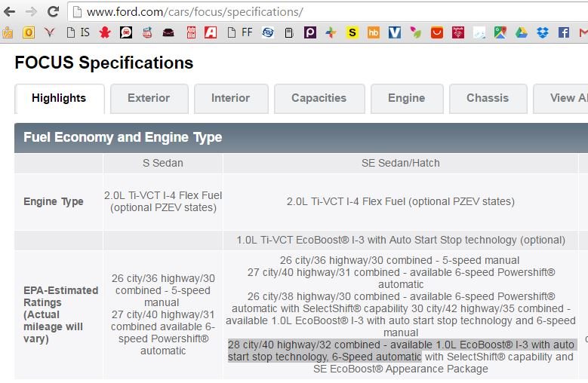Click S Sedan 26 city/36 highway/30 rating
The height and width of the screenshot is (383, 588).
(x=163, y=290)
